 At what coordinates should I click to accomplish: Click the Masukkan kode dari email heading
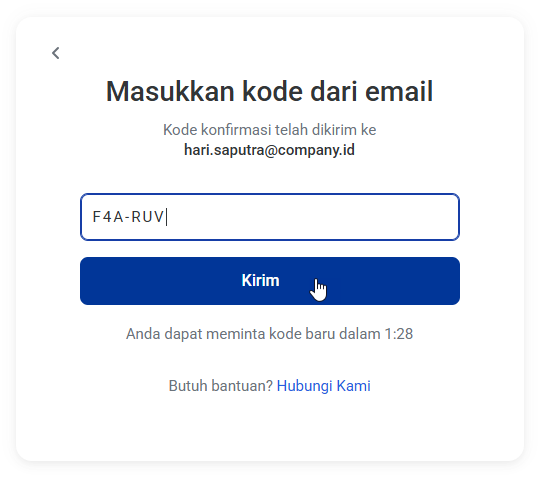[270, 91]
